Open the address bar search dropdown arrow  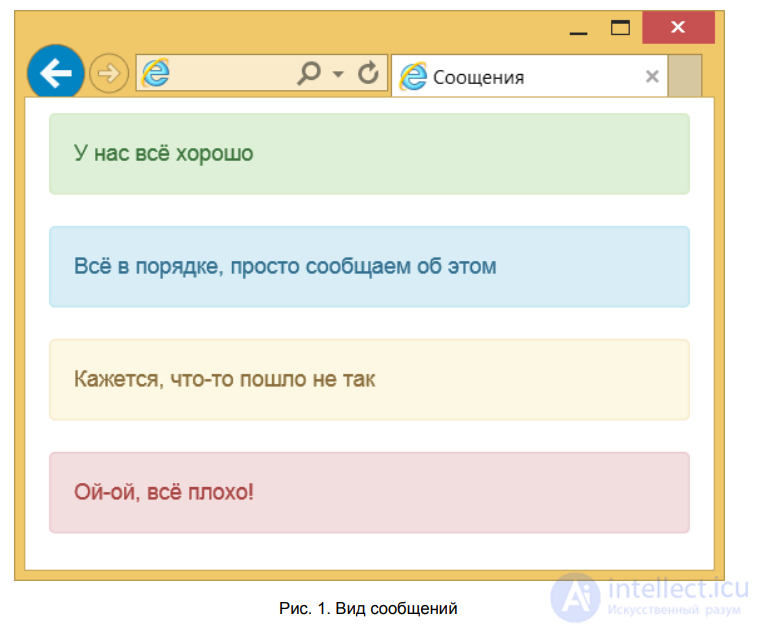pos(338,74)
